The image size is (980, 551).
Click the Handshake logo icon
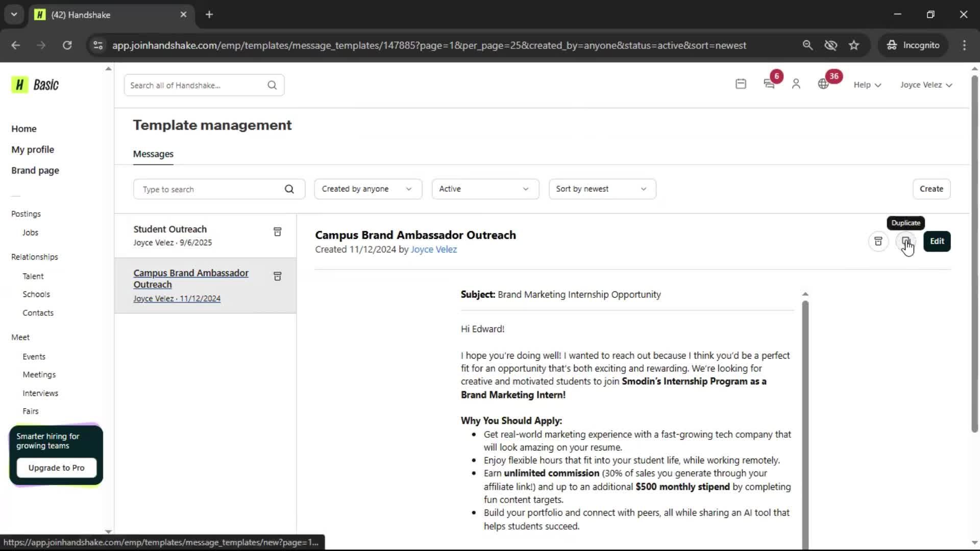[x=19, y=85]
